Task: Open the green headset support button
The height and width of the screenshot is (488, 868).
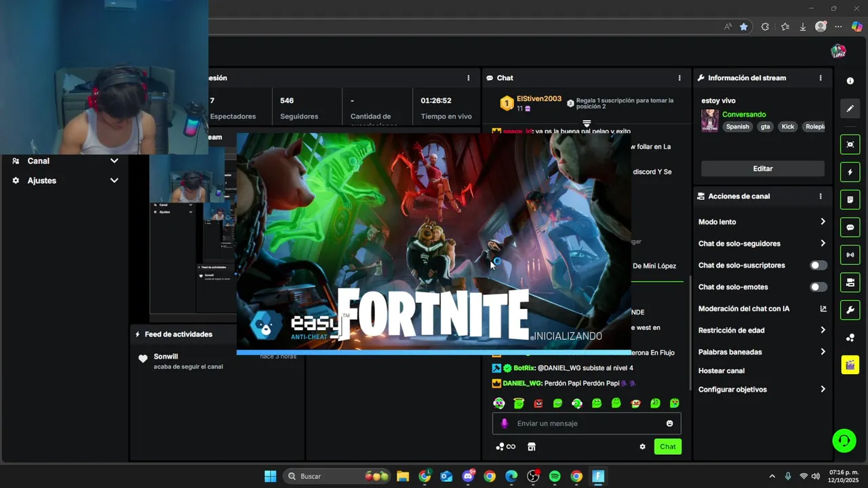Action: [x=844, y=441]
